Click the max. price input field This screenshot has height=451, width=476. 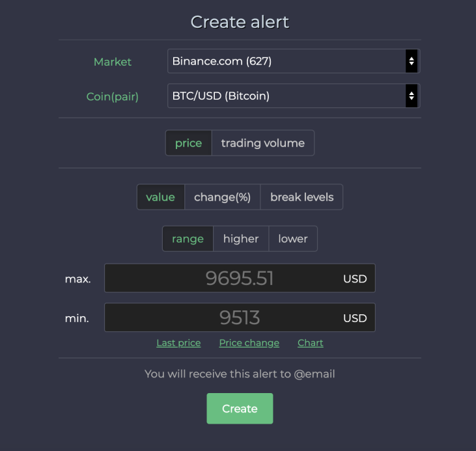tap(240, 278)
